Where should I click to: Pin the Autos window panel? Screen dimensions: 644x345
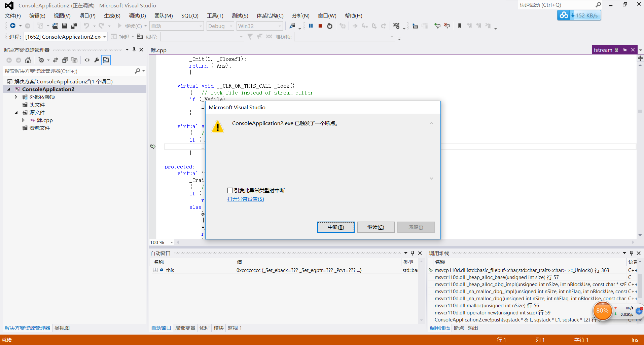pyautogui.click(x=413, y=253)
